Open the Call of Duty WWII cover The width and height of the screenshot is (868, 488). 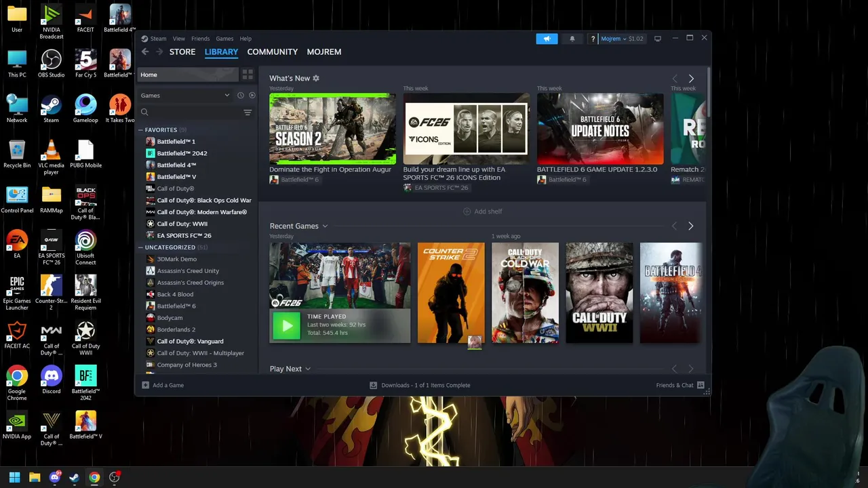599,293
